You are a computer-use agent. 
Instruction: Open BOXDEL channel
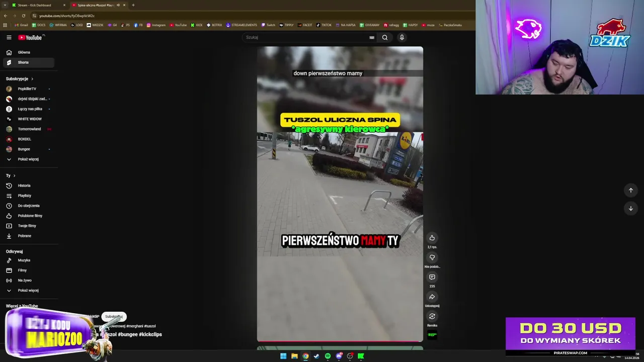(29, 139)
